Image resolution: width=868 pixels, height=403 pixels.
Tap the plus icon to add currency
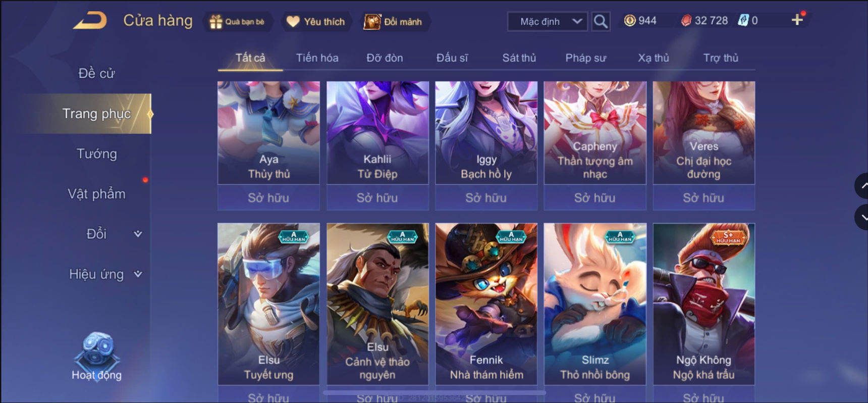pyautogui.click(x=797, y=20)
